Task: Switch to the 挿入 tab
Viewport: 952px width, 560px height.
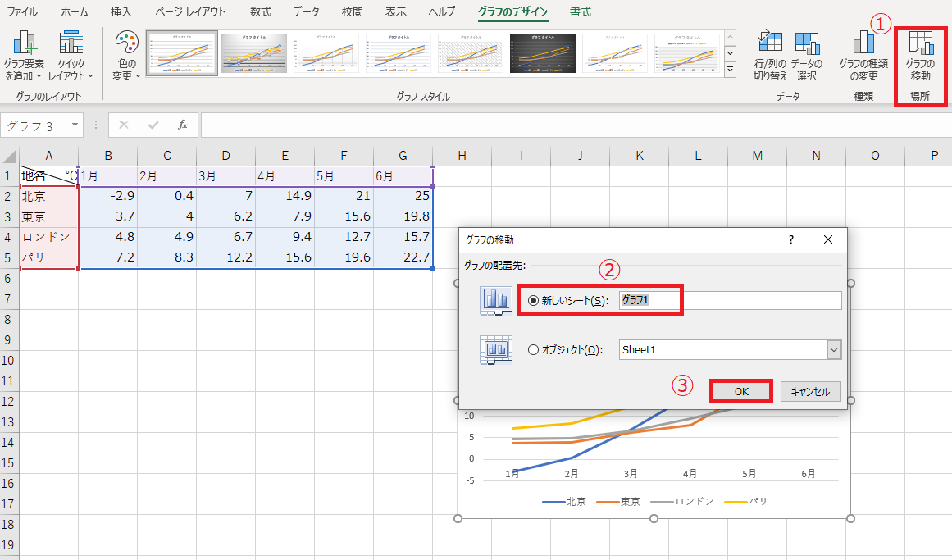Action: point(121,11)
